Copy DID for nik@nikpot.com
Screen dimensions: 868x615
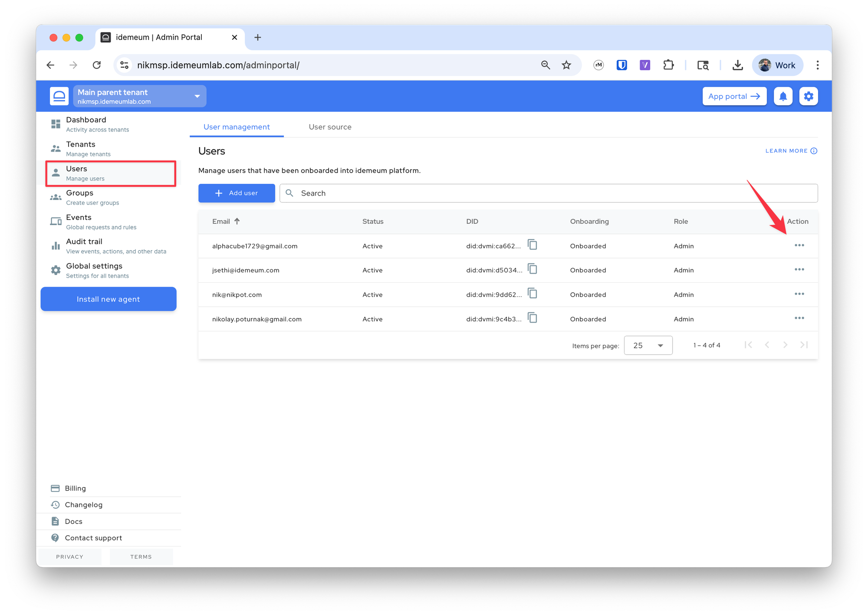[x=533, y=294]
